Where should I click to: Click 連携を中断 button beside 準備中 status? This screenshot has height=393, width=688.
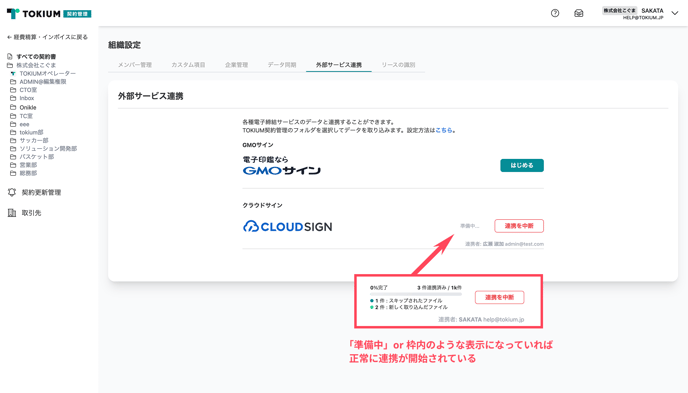(519, 226)
